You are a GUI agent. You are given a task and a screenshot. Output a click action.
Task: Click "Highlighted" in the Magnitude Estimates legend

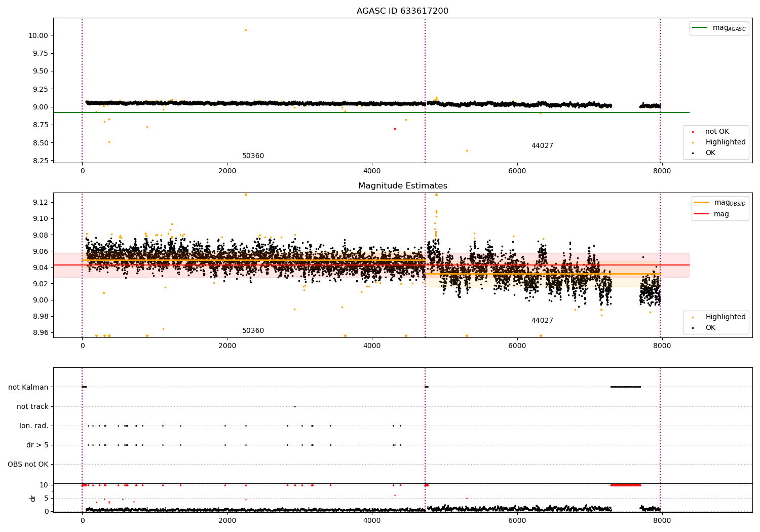[x=725, y=317]
